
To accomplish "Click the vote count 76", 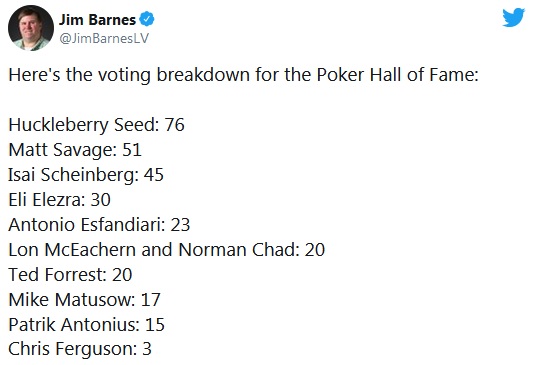I will pos(174,125).
